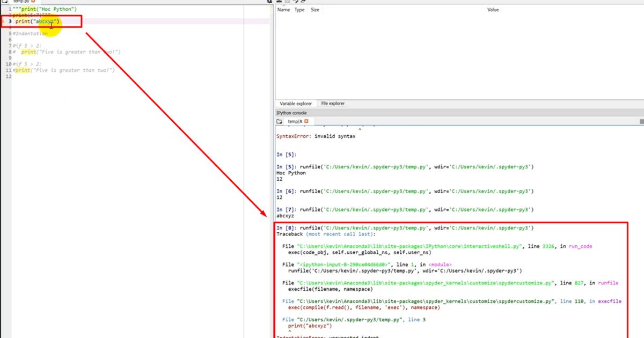The image size is (644, 338).
Task: Click the browse tabs folder icon in console
Action: [x=279, y=121]
